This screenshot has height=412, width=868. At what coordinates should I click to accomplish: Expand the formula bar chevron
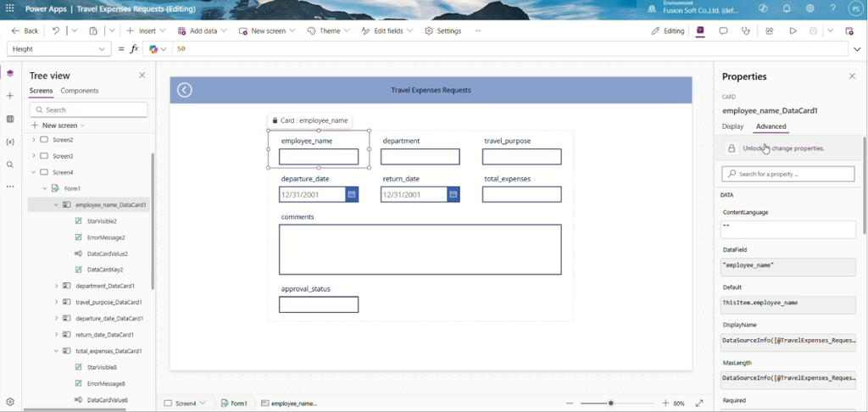click(857, 48)
